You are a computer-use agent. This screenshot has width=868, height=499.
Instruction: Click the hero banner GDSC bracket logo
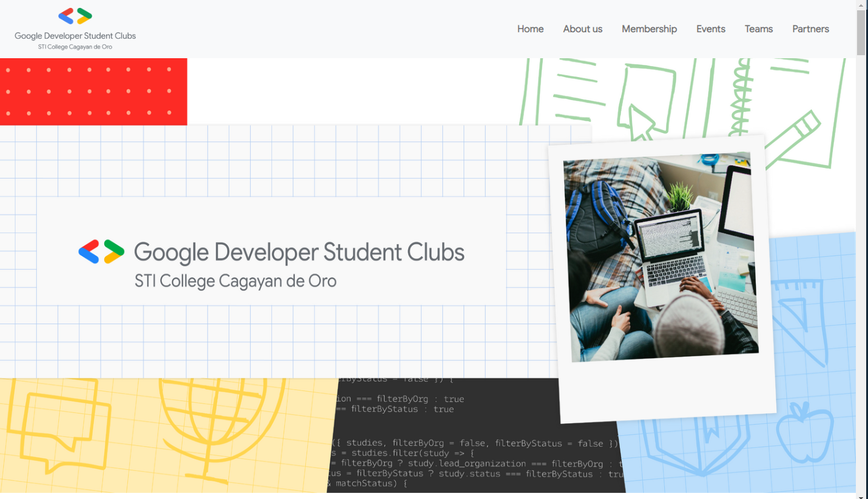tap(101, 252)
